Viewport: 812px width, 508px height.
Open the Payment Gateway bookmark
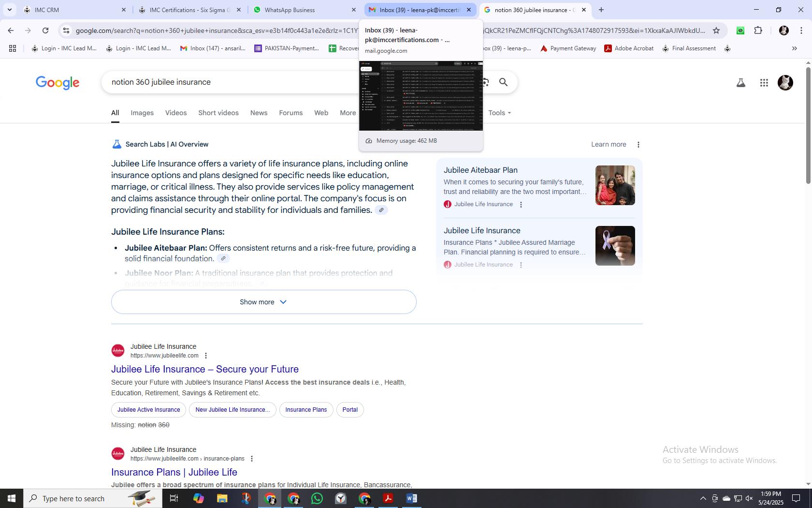[x=568, y=48]
